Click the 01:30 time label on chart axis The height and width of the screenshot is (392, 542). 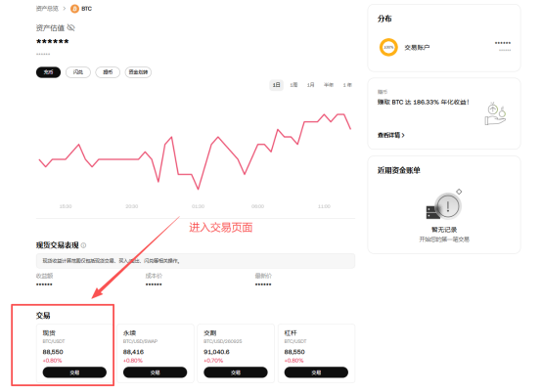tap(198, 206)
